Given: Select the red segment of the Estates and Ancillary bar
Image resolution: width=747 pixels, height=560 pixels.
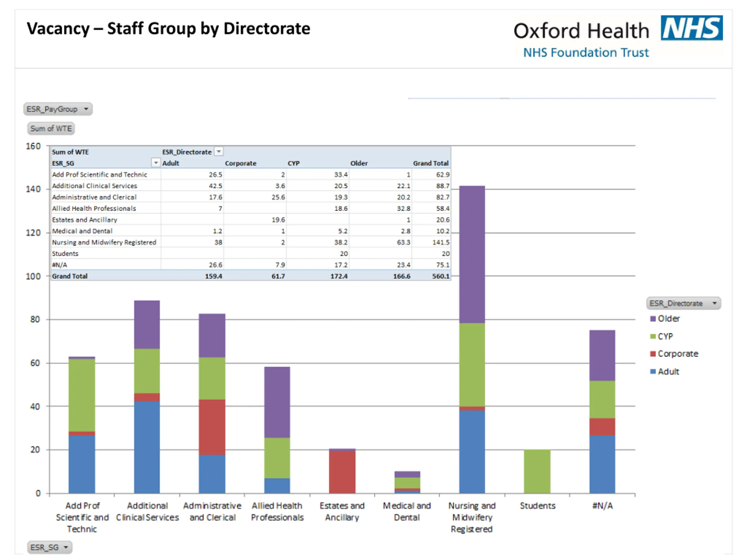Looking at the screenshot, I should pos(342,472).
